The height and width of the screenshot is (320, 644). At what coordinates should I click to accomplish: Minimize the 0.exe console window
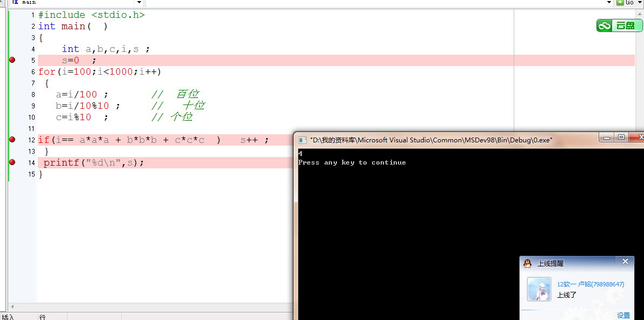(x=606, y=137)
